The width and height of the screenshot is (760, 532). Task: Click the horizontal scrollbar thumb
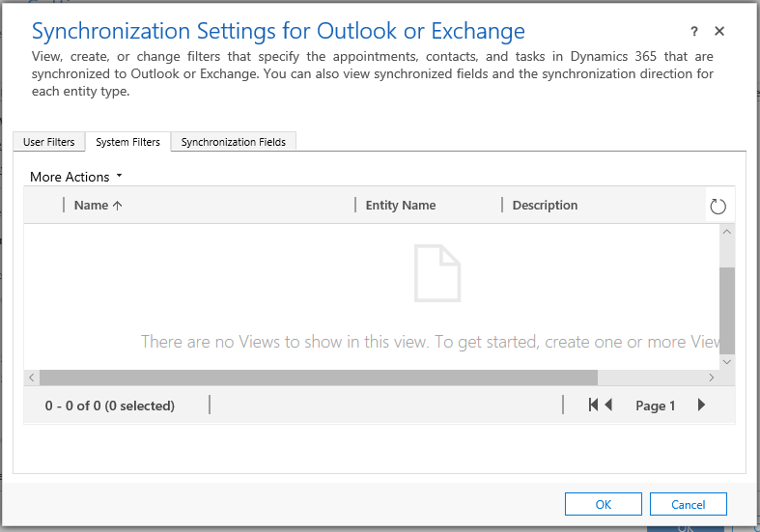coord(319,378)
